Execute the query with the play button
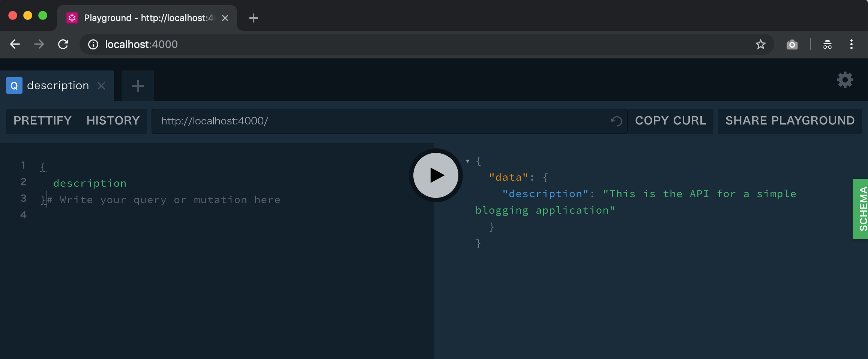The width and height of the screenshot is (868, 359). click(x=436, y=175)
